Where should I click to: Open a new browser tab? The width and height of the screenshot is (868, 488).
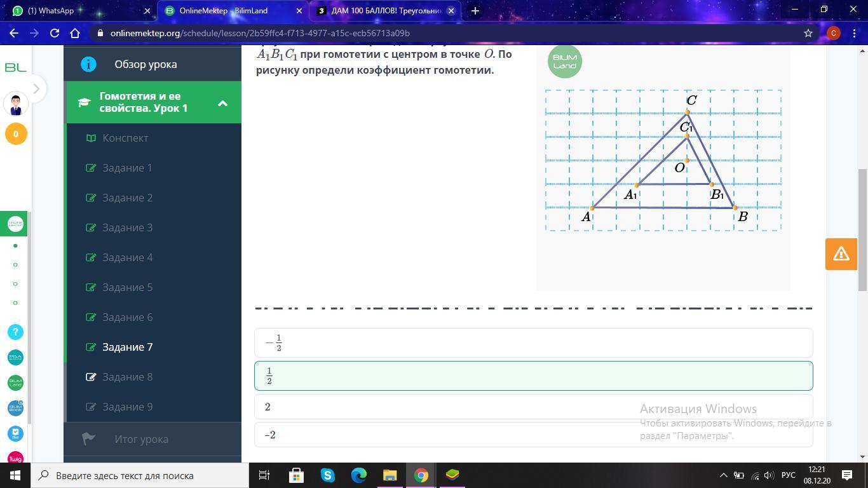tap(475, 11)
